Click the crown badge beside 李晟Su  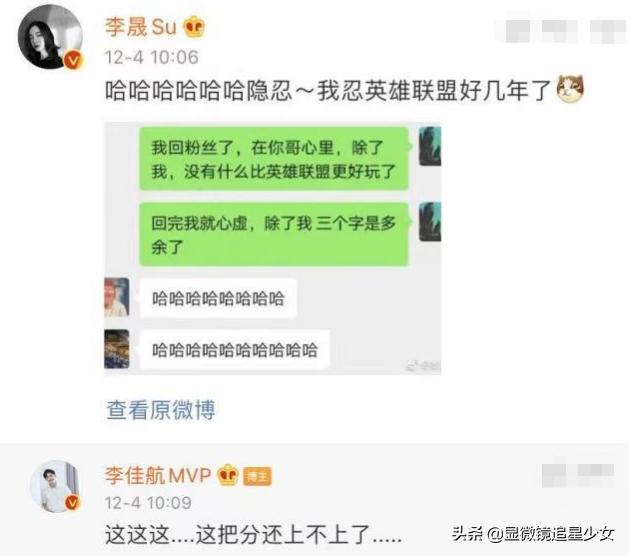(x=195, y=27)
